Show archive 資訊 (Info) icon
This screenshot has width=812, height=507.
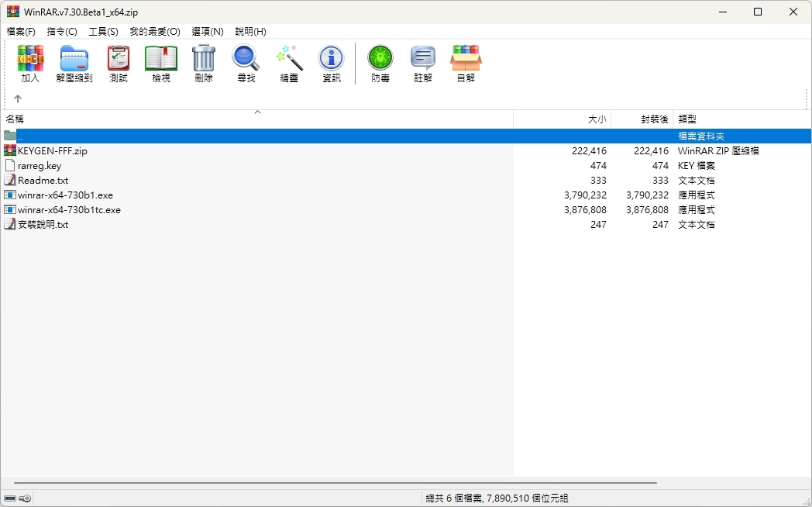332,64
